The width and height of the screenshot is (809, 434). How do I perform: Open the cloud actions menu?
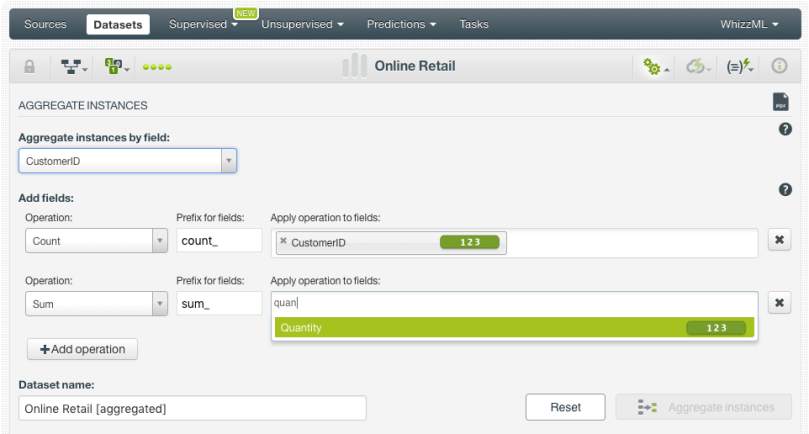(698, 67)
